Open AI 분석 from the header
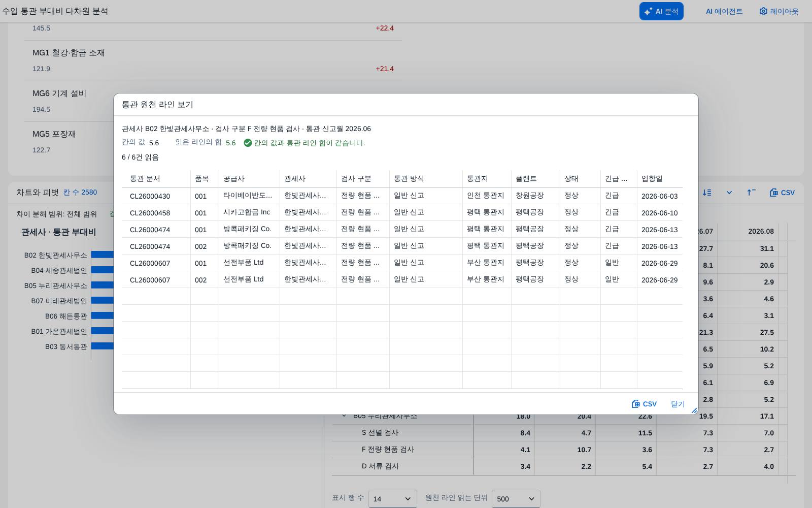This screenshot has width=812, height=508. coord(661,11)
